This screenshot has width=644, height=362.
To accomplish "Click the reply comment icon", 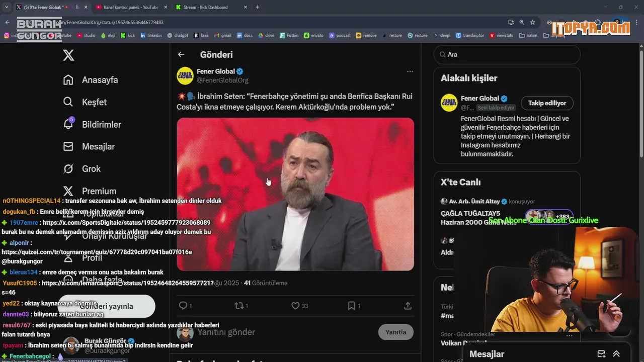I will tap(183, 306).
